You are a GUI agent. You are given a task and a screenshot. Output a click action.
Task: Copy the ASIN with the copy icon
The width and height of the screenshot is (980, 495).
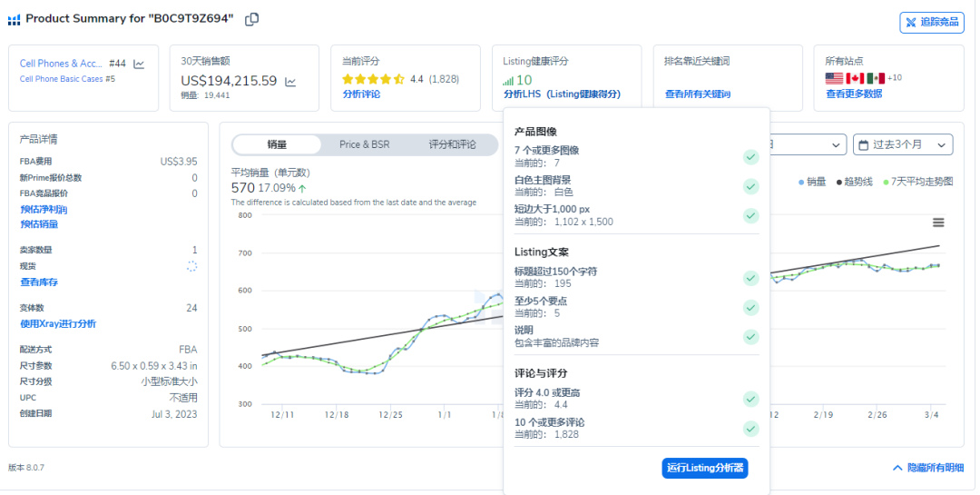(x=252, y=19)
